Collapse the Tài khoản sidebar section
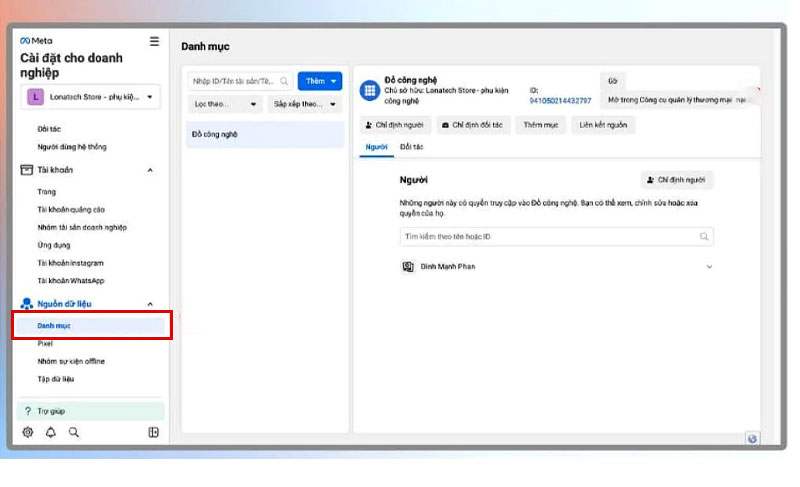This screenshot has height=487, width=800. (x=150, y=170)
